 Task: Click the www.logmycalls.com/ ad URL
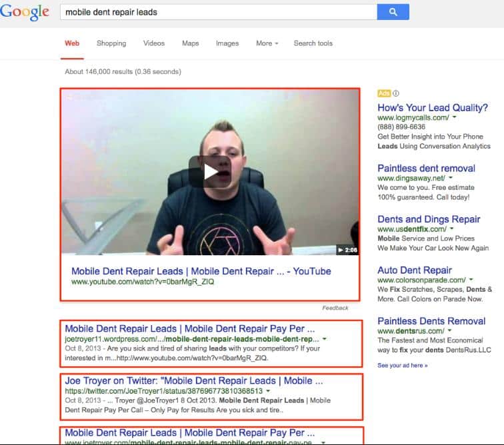pyautogui.click(x=413, y=118)
